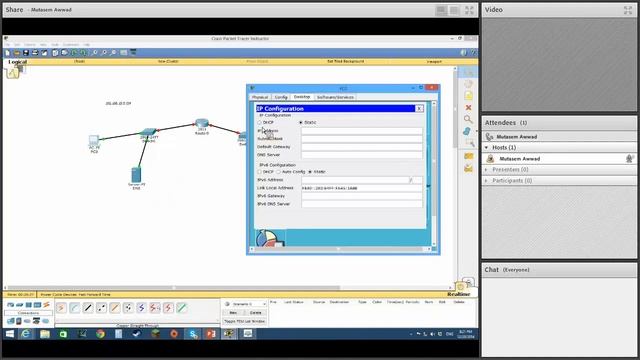
Task: Select the Inspect magnifier tool in right sidebar
Action: [x=468, y=119]
